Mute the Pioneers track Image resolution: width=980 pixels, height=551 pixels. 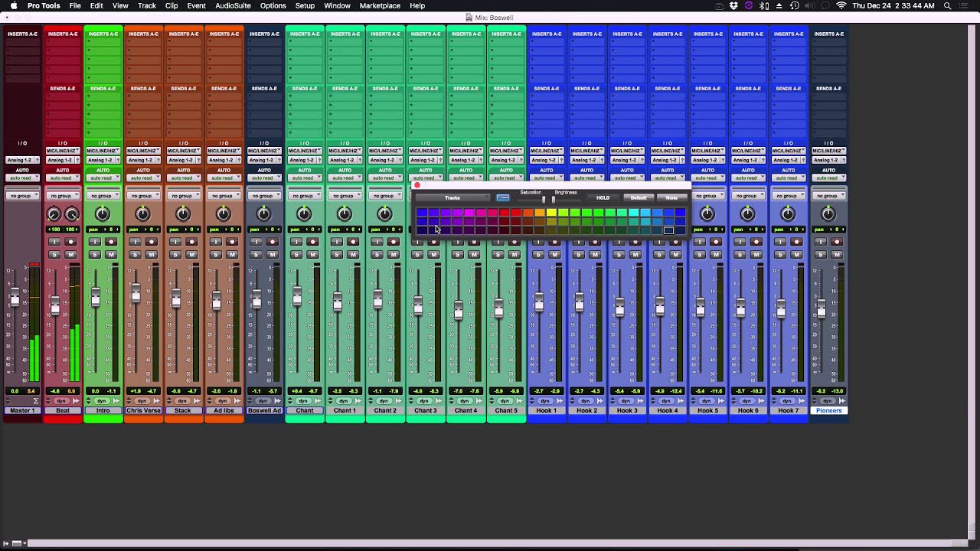pyautogui.click(x=837, y=255)
